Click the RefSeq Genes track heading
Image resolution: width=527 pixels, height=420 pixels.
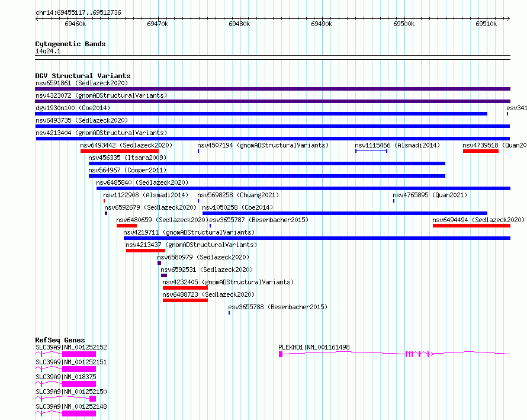click(60, 340)
